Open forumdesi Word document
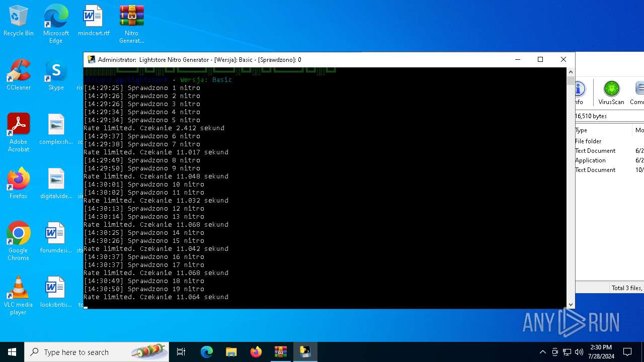The height and width of the screenshot is (362, 644). (56, 238)
